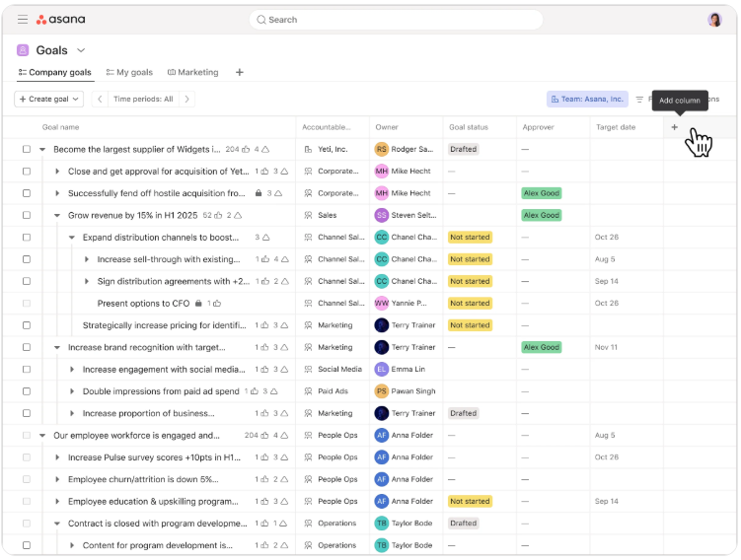The width and height of the screenshot is (741, 560).
Task: Check the Expand distribution channels checkbox
Action: pyautogui.click(x=27, y=237)
